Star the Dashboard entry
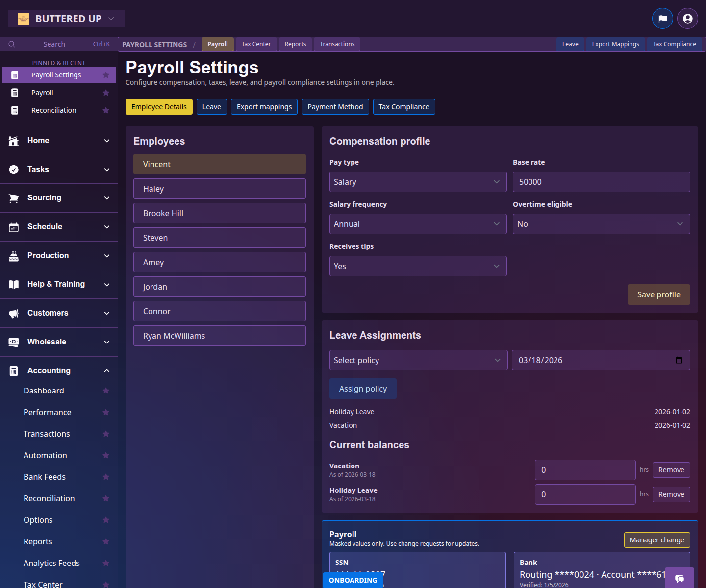 pos(106,391)
